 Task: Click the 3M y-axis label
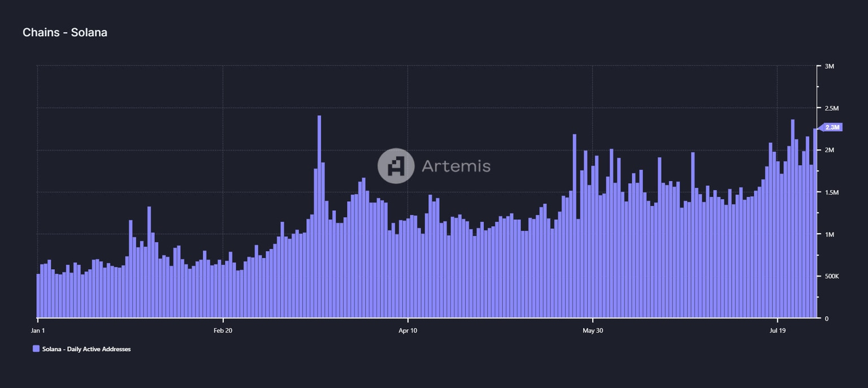coord(830,66)
